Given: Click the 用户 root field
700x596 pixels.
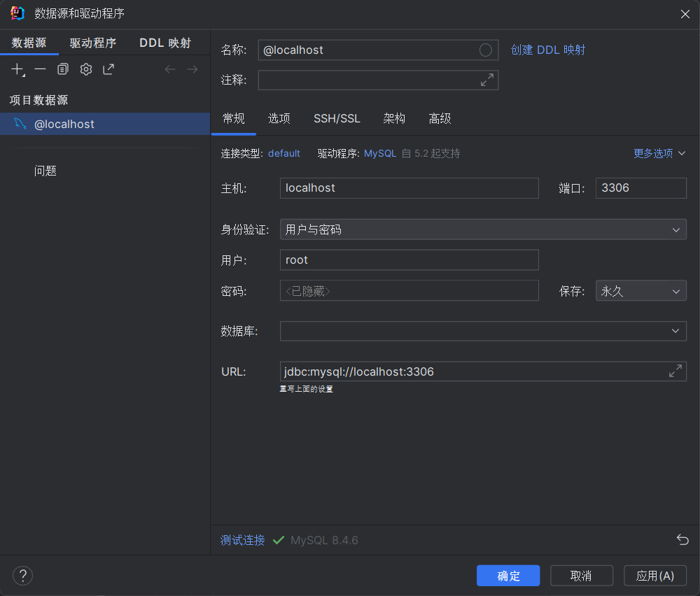Looking at the screenshot, I should click(409, 260).
